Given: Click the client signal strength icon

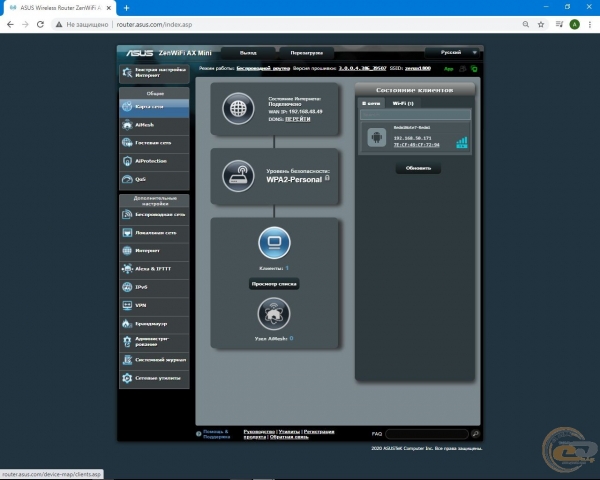Looking at the screenshot, I should coord(462,143).
